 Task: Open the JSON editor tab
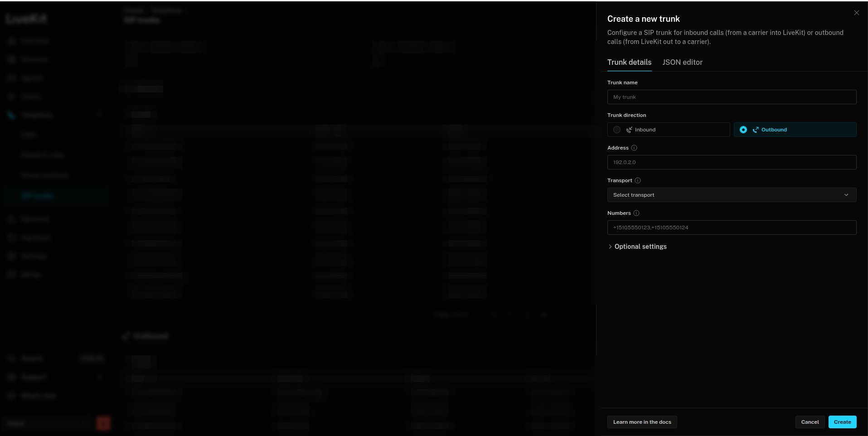click(x=682, y=62)
